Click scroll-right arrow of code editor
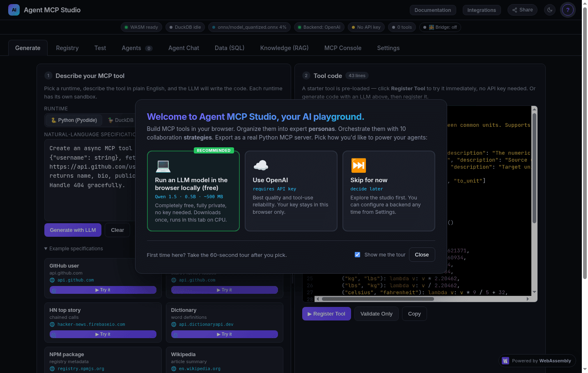Screen dimensions: 588x373 pos(528,299)
